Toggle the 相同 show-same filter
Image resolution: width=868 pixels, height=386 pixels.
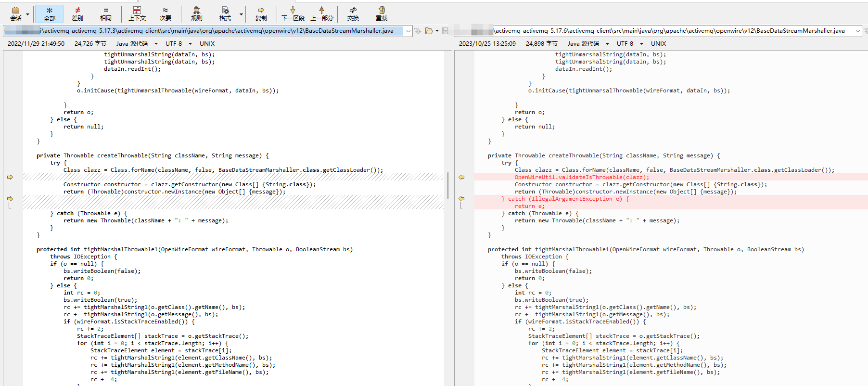click(106, 13)
